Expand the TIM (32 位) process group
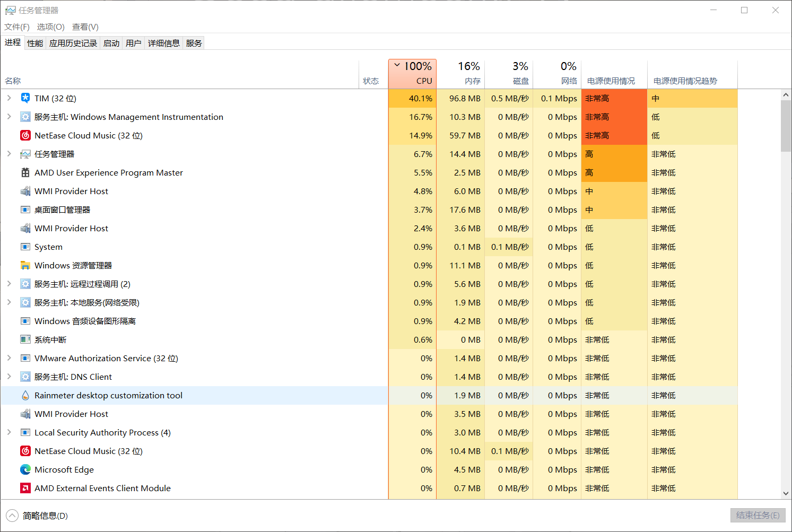Viewport: 792px width, 532px height. [x=9, y=98]
